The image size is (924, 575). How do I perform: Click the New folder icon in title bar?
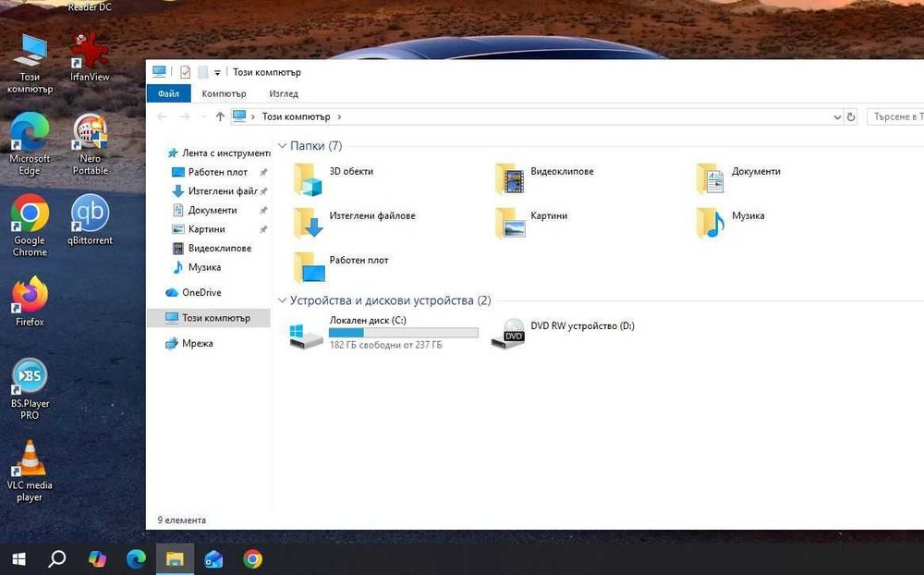click(202, 72)
